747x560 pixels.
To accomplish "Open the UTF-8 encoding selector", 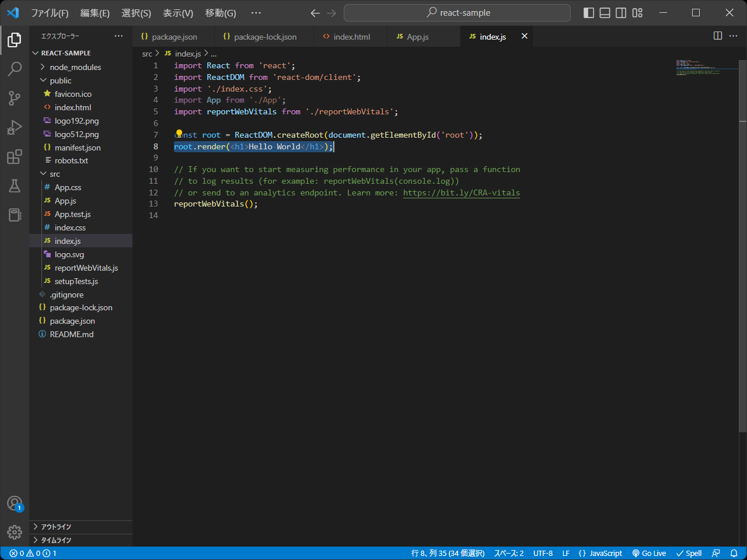I will (543, 553).
